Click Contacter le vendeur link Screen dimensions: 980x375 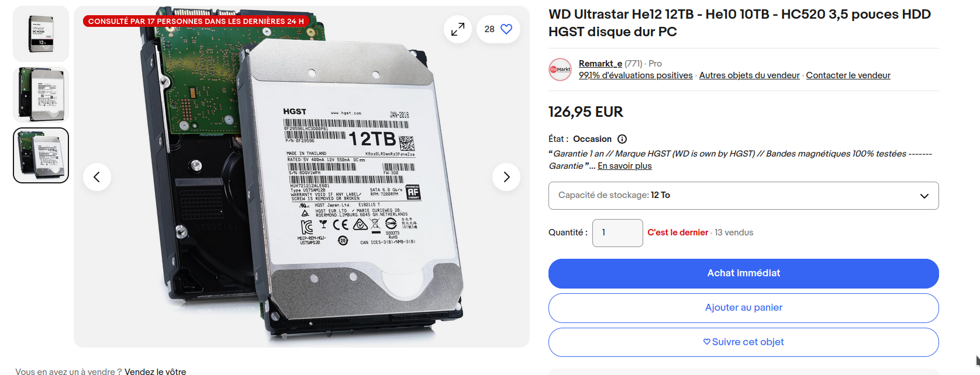(x=848, y=75)
